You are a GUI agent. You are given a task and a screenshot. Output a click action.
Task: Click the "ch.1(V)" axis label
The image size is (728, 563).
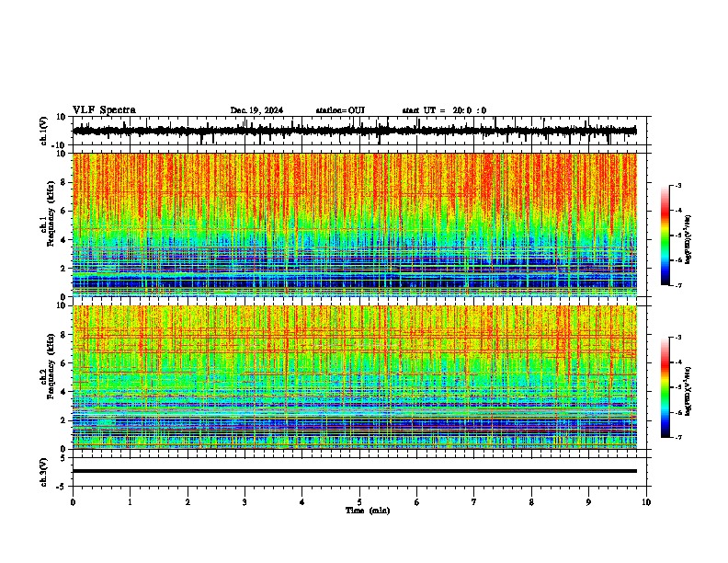[x=44, y=131]
